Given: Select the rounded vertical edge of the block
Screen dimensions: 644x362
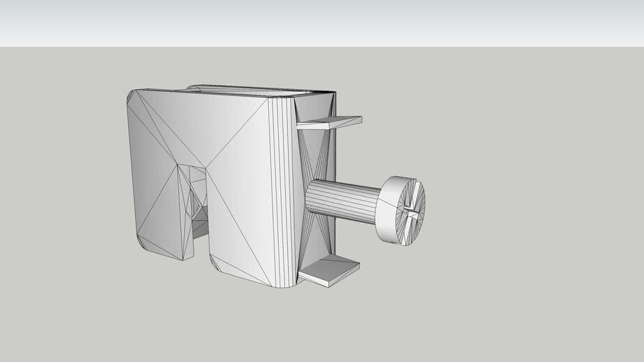Looking at the screenshot, I should (x=282, y=191).
